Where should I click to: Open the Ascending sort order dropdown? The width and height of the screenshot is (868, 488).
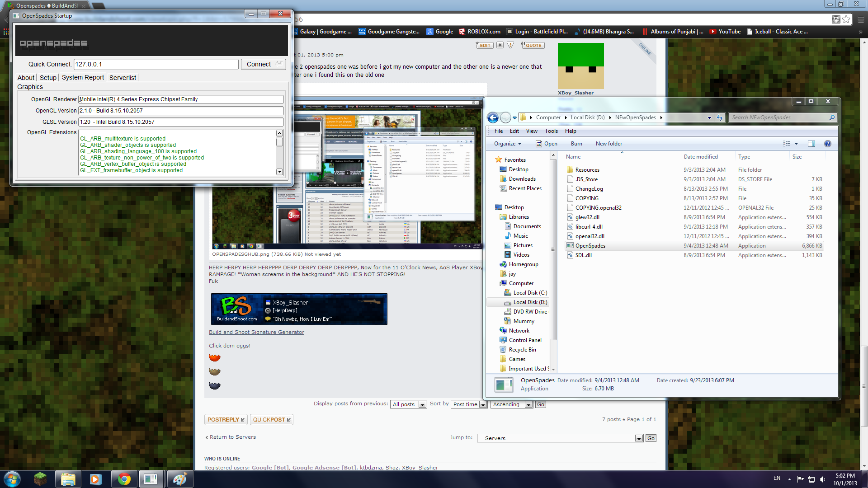click(528, 404)
